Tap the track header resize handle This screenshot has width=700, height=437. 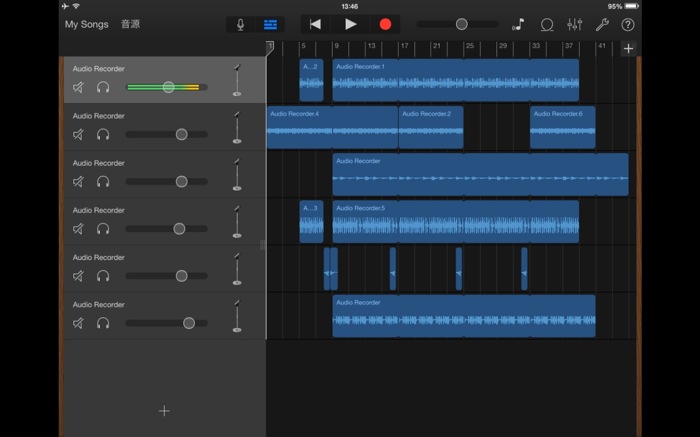pos(262,245)
